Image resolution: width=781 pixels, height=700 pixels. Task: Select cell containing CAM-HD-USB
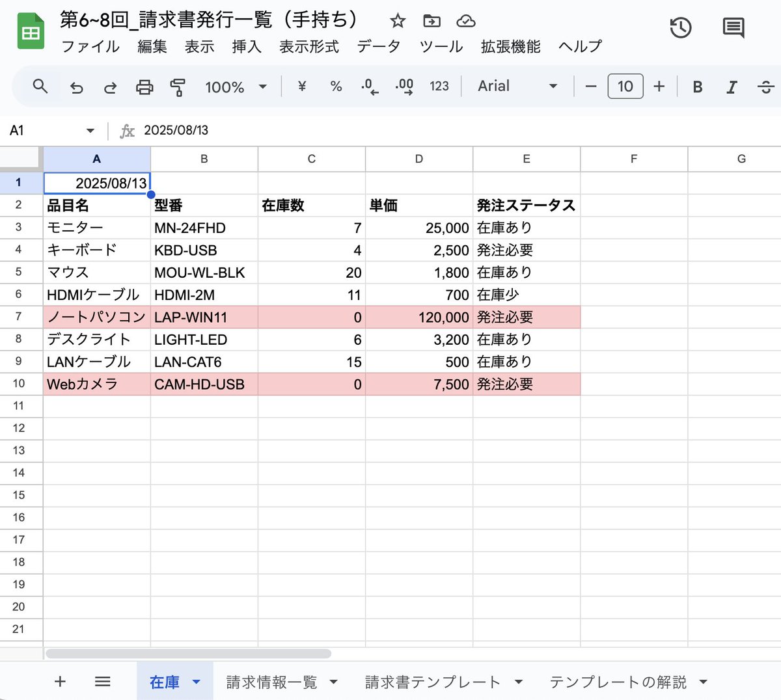click(x=204, y=384)
